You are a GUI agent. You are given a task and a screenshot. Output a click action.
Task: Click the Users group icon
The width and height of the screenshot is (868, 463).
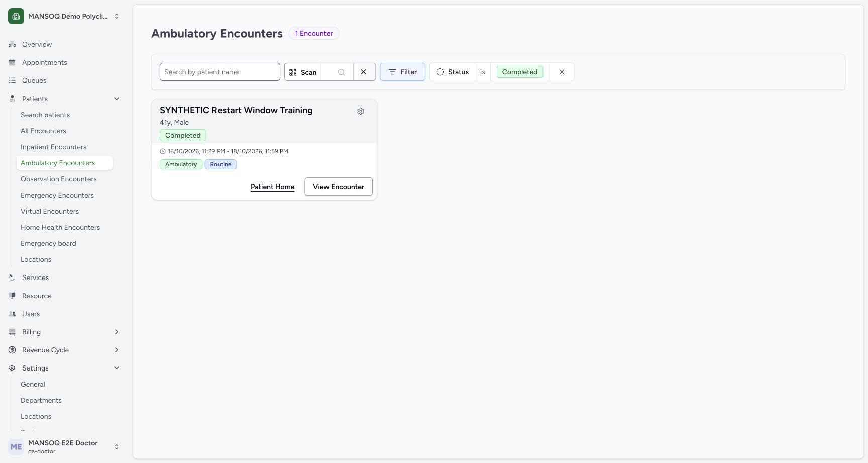click(12, 314)
